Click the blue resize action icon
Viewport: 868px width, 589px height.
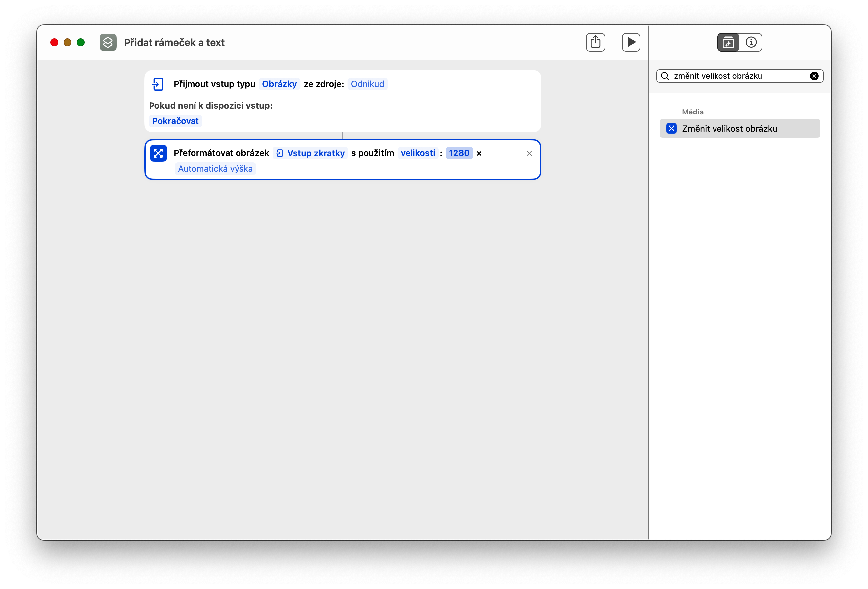pos(158,153)
